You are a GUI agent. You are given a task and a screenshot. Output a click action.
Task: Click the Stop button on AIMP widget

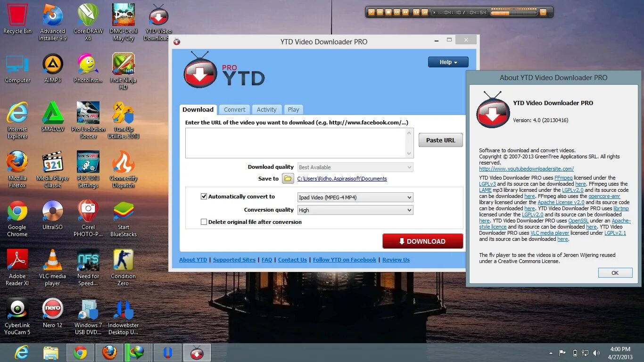(x=388, y=12)
